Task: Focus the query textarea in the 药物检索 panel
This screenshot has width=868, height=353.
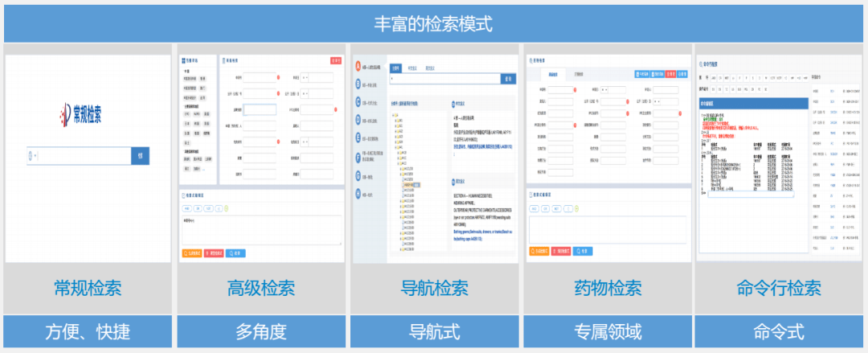Action: point(608,230)
